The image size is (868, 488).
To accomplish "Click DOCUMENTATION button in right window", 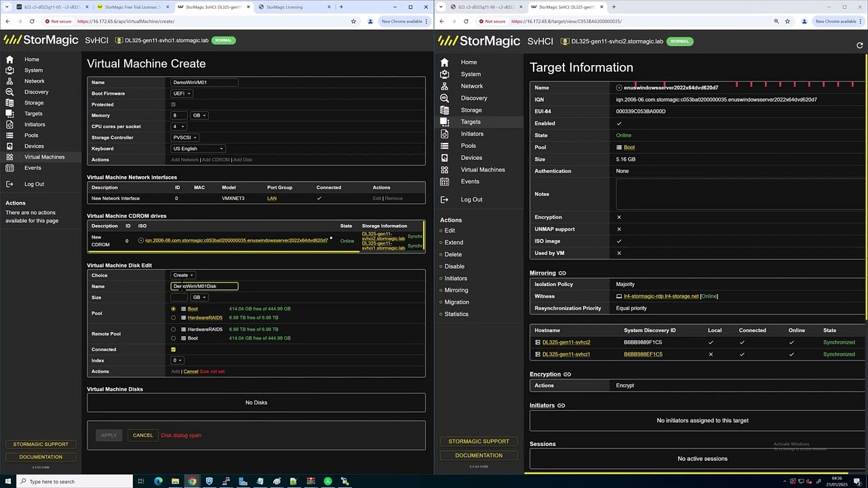I will [x=479, y=455].
